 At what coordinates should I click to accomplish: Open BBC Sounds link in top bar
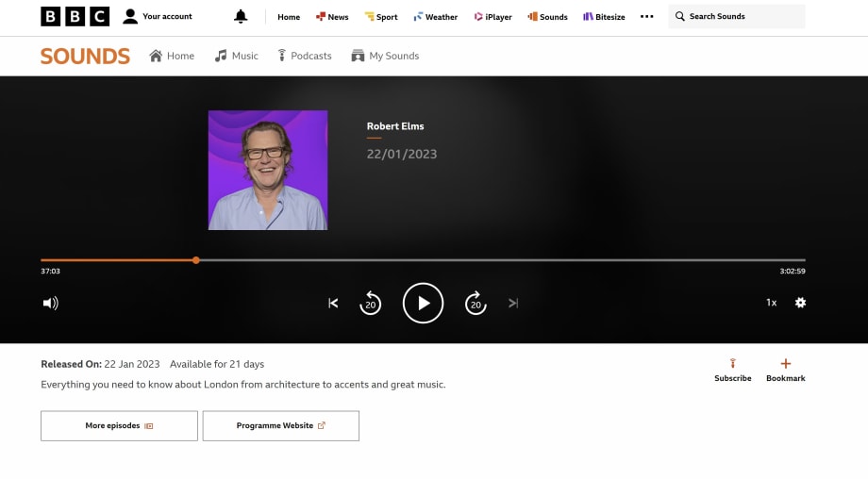(547, 17)
